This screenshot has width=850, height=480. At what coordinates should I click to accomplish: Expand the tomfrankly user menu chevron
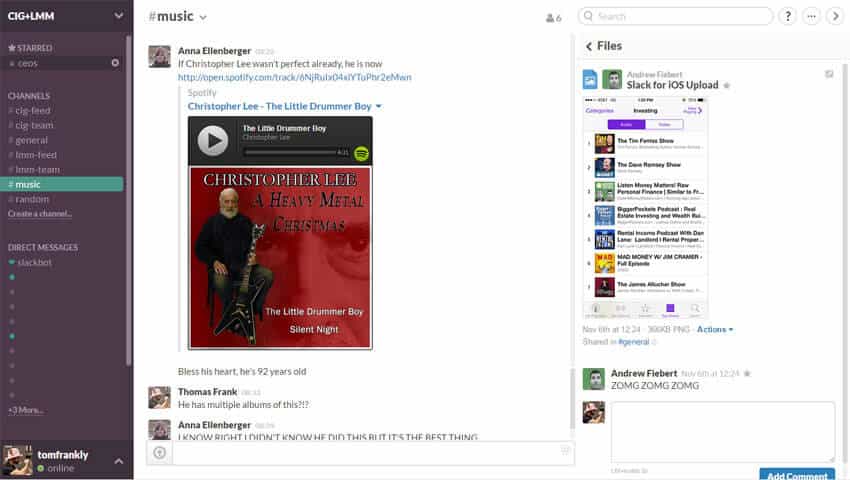click(x=119, y=462)
